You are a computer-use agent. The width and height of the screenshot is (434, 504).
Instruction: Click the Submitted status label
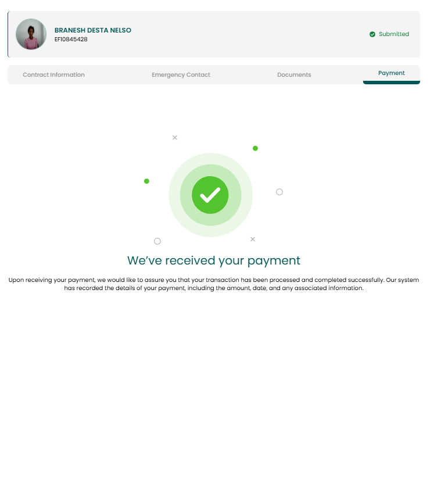tap(394, 34)
